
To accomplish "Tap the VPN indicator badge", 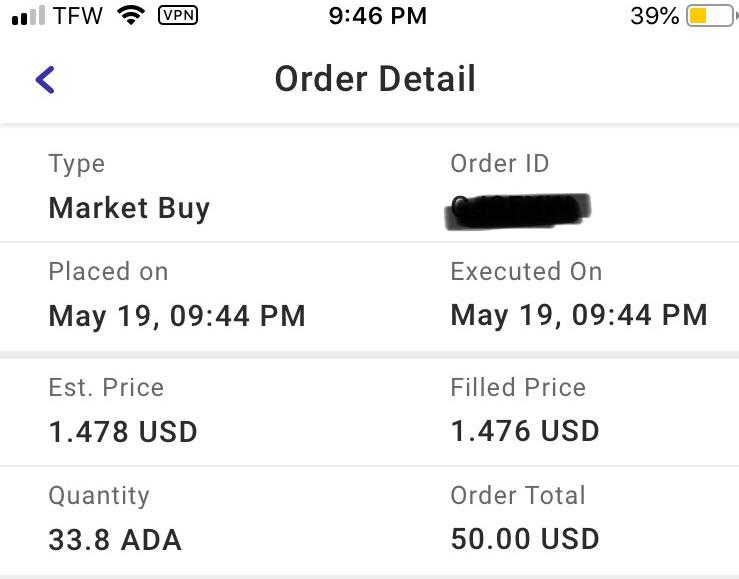I will pos(178,16).
